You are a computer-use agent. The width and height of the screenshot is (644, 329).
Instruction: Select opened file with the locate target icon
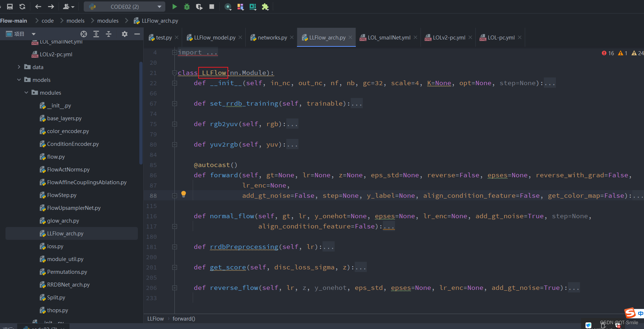84,34
